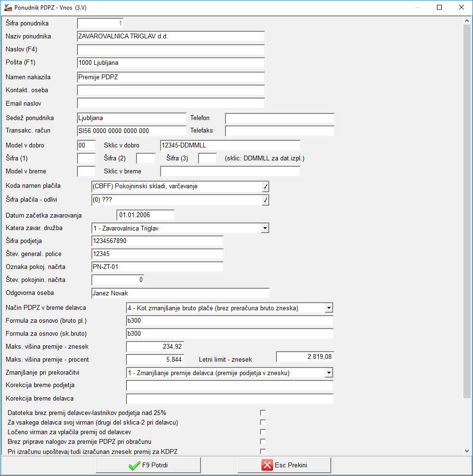Click Model v dobro field
473x476 pixels.
point(86,146)
